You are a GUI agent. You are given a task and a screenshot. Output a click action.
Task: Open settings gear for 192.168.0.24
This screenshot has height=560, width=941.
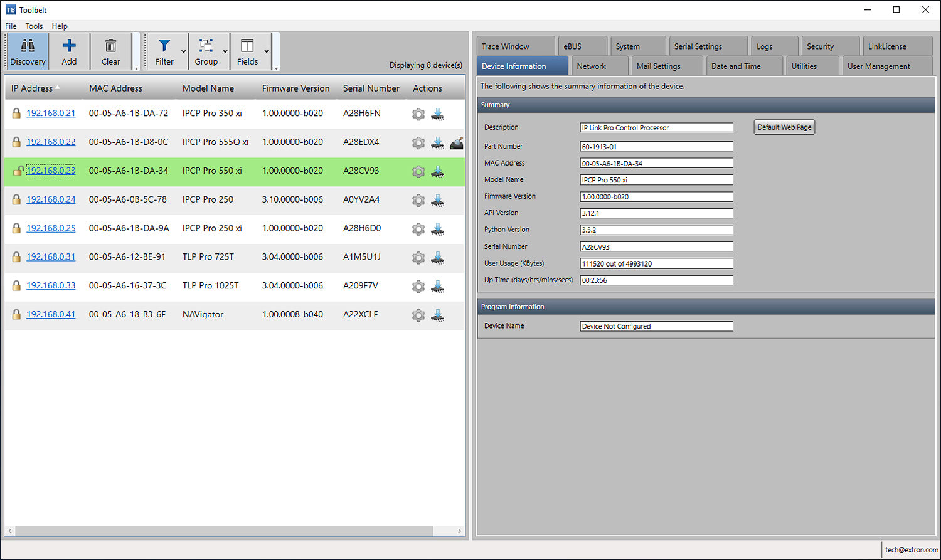click(418, 201)
